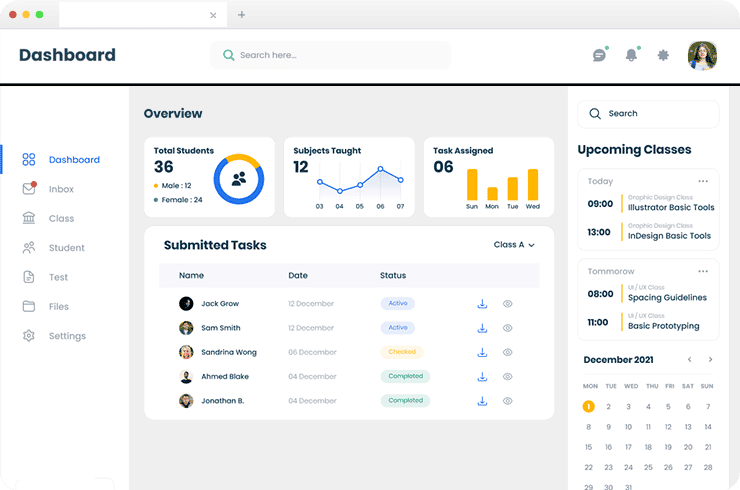Open the settings gear in top header

pos(663,55)
